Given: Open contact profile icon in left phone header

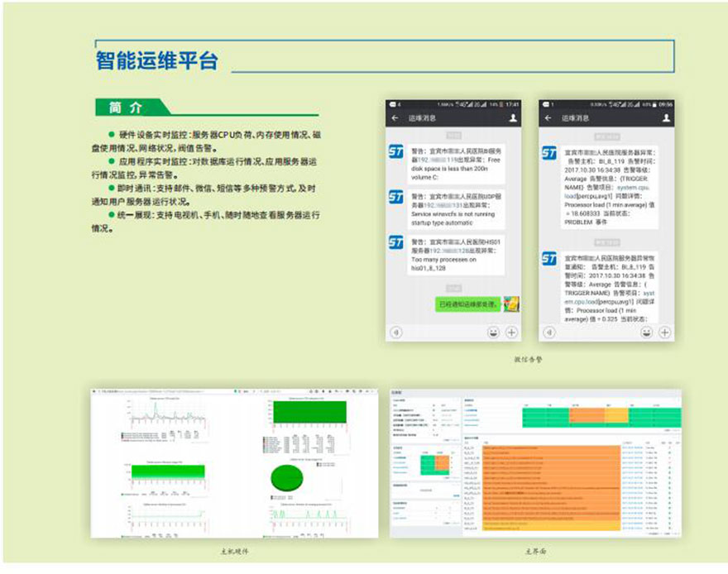Looking at the screenshot, I should click(514, 118).
